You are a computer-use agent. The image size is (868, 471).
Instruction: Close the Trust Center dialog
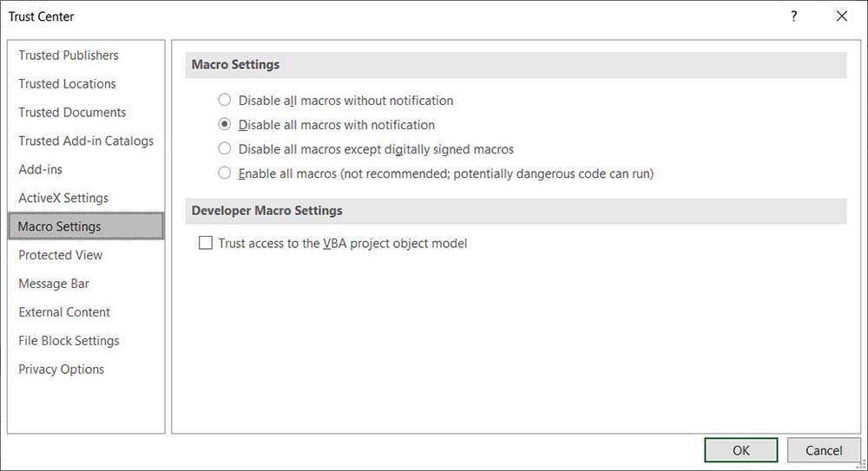841,16
